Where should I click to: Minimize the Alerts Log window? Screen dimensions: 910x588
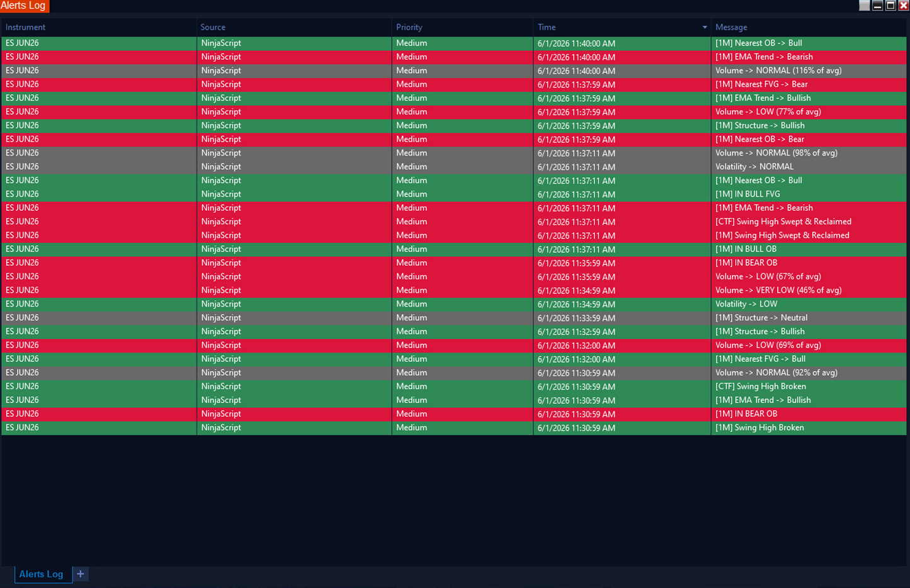coord(877,6)
